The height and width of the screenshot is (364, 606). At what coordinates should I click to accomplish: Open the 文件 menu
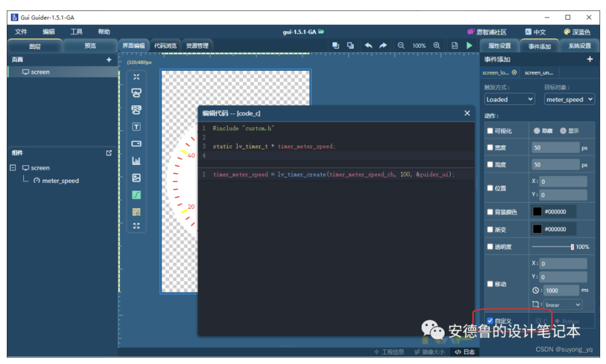coord(21,32)
